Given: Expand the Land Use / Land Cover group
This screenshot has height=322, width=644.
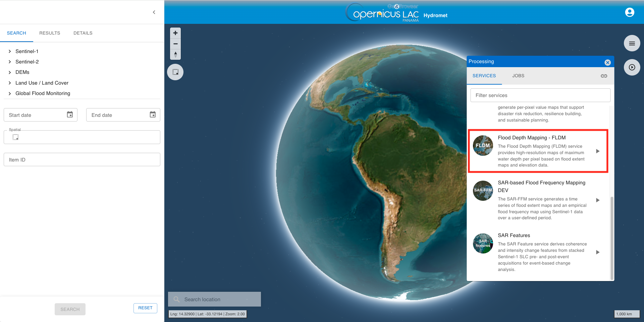Looking at the screenshot, I should coord(10,83).
